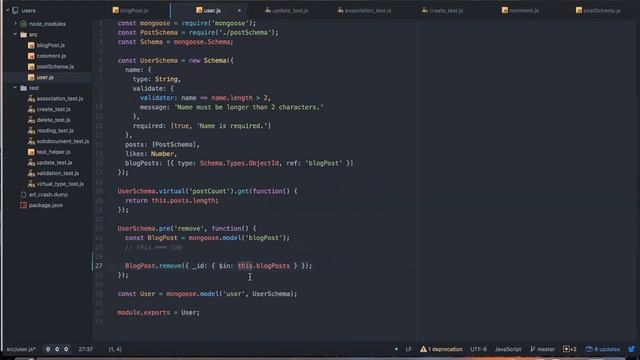Screen dimensions: 640x360
Task: Click the test icon beside delete_test.js
Action: pyautogui.click(x=31, y=120)
